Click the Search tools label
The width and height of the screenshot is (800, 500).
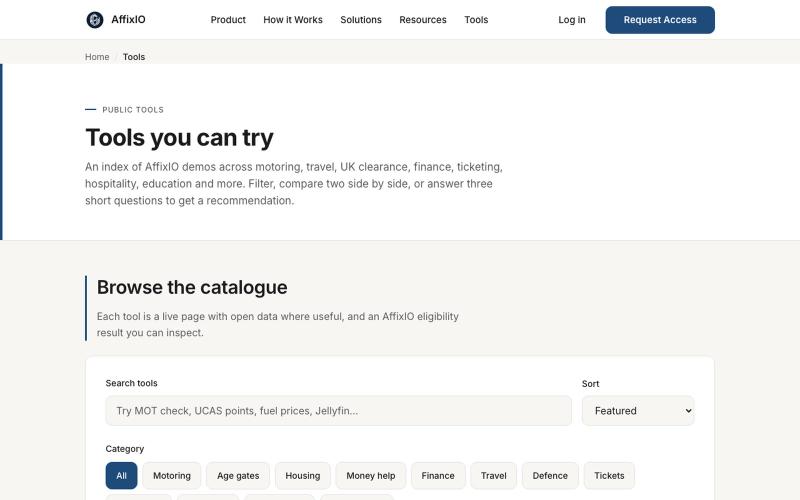131,383
